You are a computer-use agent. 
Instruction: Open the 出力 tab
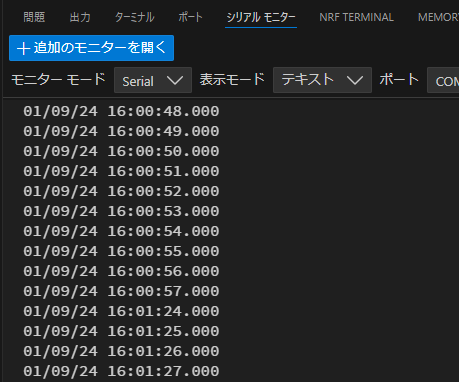click(80, 17)
